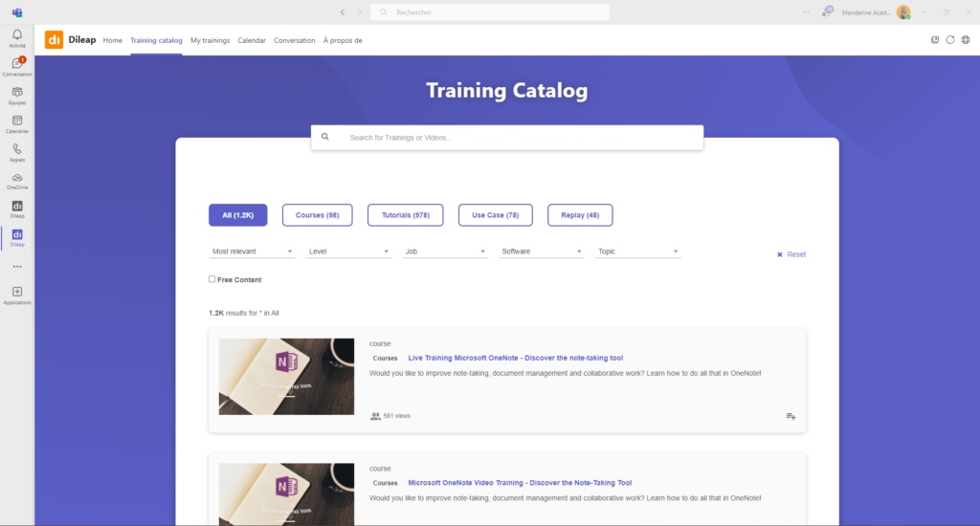Viewport: 980px width, 526px height.
Task: Open Live Training Microsoft OneNote course link
Action: click(516, 358)
